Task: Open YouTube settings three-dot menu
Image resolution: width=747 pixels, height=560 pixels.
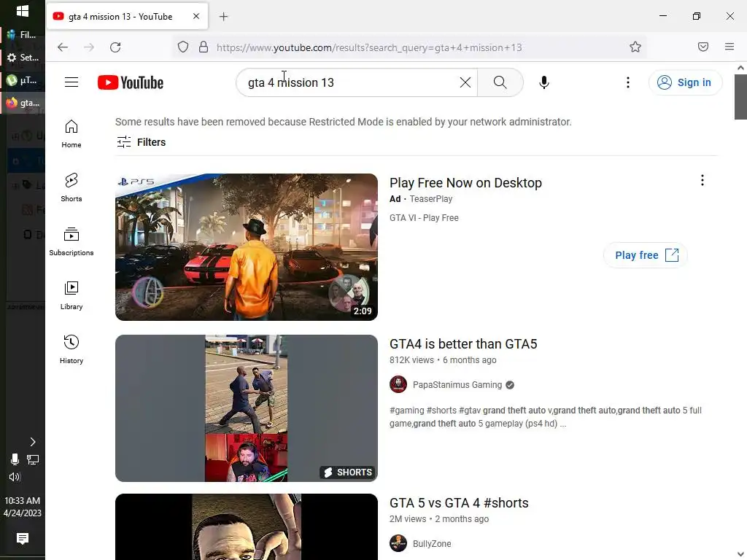Action: point(628,82)
